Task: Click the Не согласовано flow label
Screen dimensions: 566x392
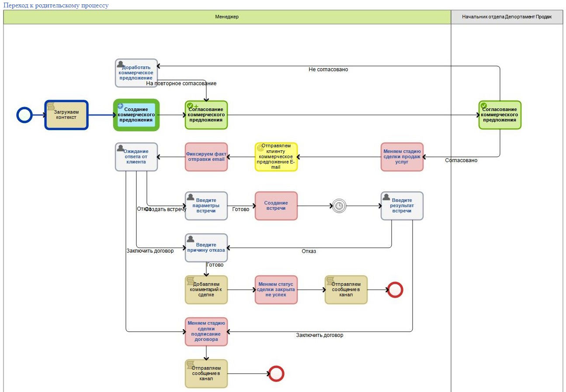Action: coord(328,69)
